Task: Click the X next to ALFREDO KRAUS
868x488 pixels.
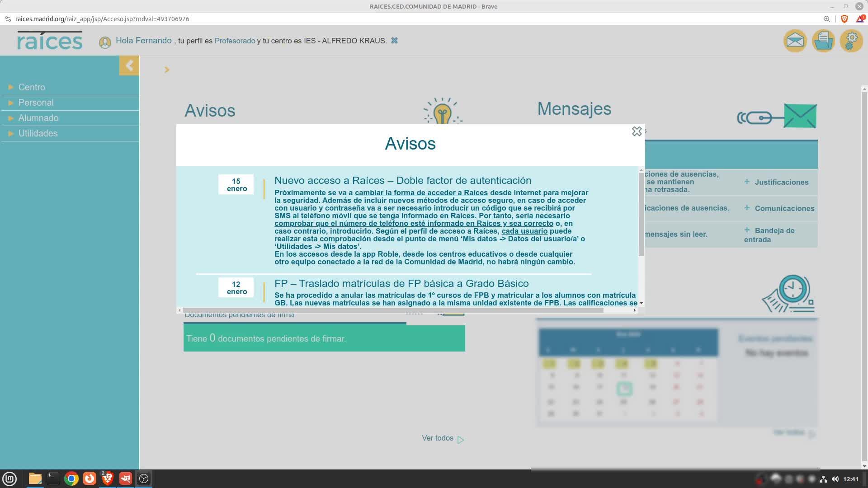Action: tap(394, 41)
